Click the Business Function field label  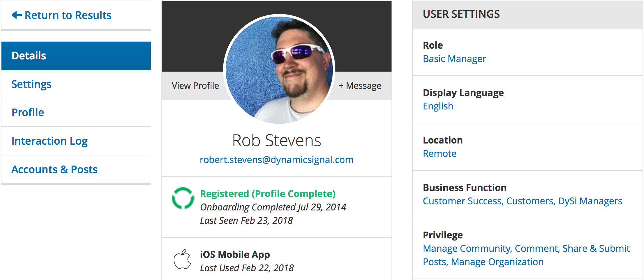pos(465,187)
